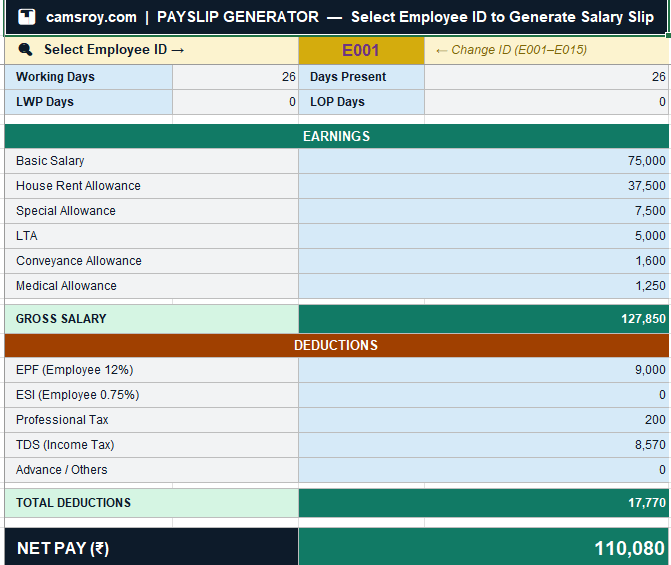Click the ESI amount 0

pos(484,395)
